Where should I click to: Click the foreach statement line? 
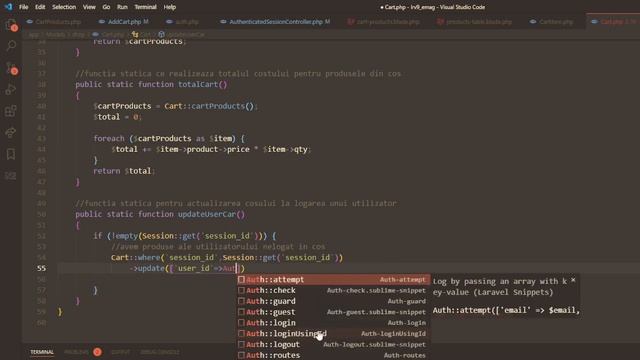169,138
